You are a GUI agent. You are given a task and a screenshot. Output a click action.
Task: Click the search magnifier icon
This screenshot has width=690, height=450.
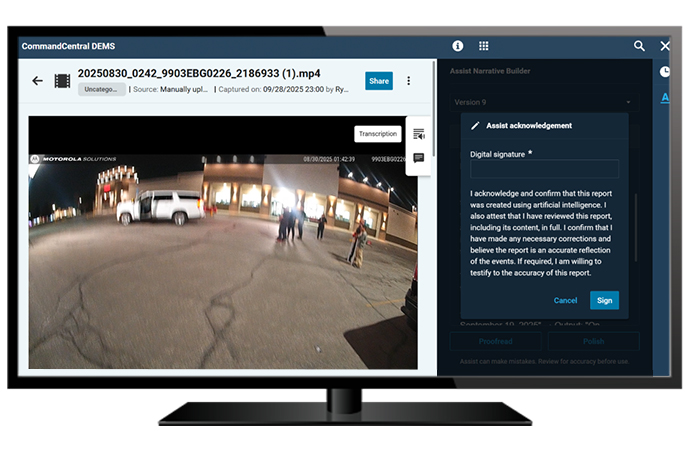tap(639, 46)
